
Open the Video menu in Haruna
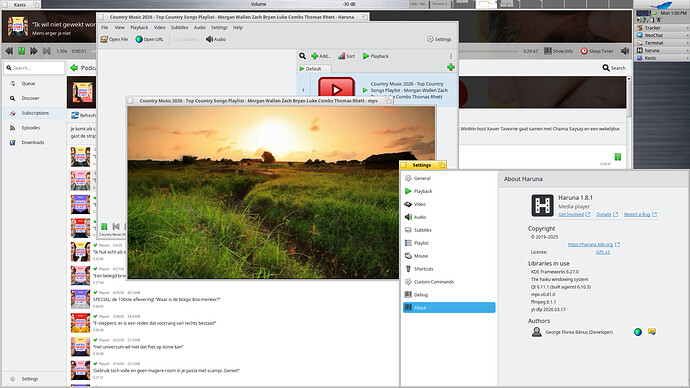click(x=160, y=27)
